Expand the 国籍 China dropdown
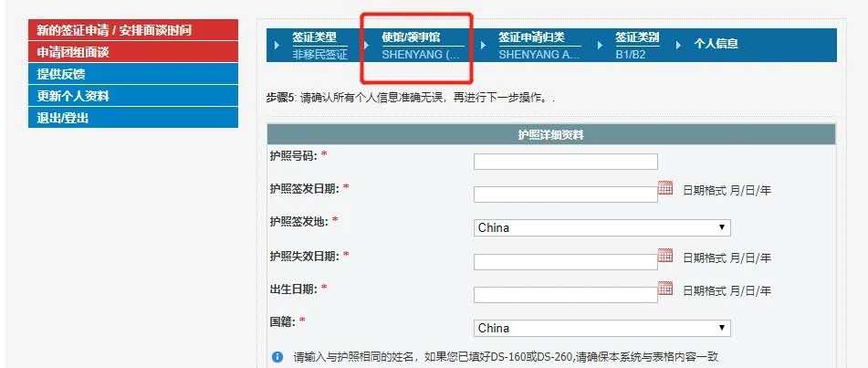Screen dimensions: 868x368 click(601, 328)
